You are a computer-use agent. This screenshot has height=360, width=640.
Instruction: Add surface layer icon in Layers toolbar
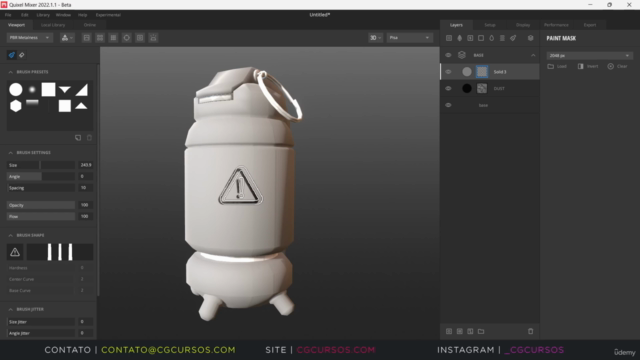449,38
